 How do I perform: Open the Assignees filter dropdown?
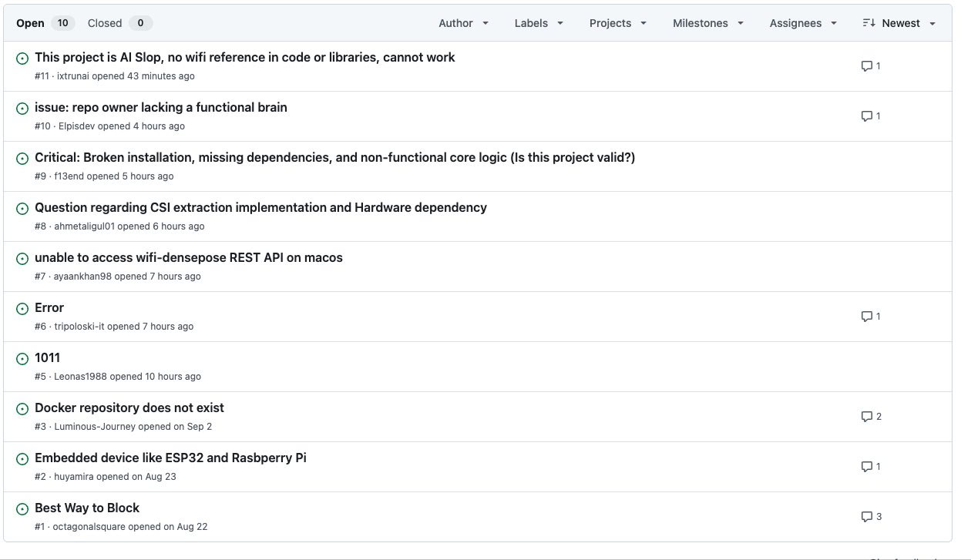pyautogui.click(x=802, y=23)
